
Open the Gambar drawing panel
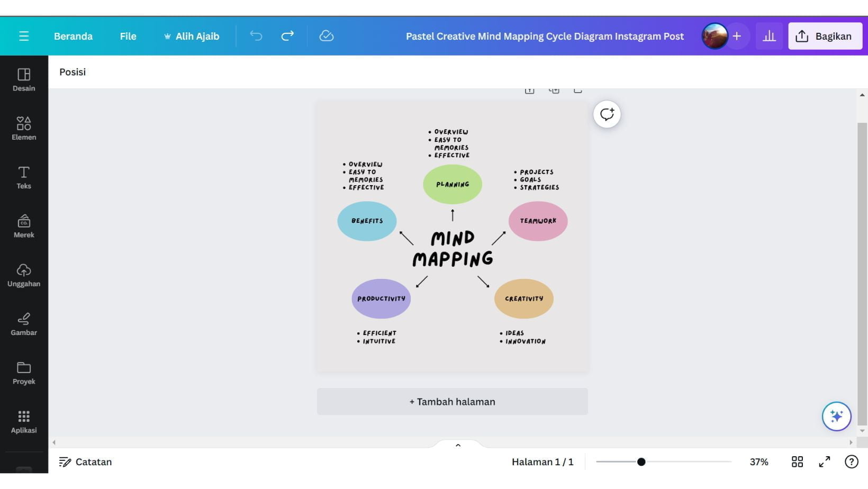pos(23,324)
